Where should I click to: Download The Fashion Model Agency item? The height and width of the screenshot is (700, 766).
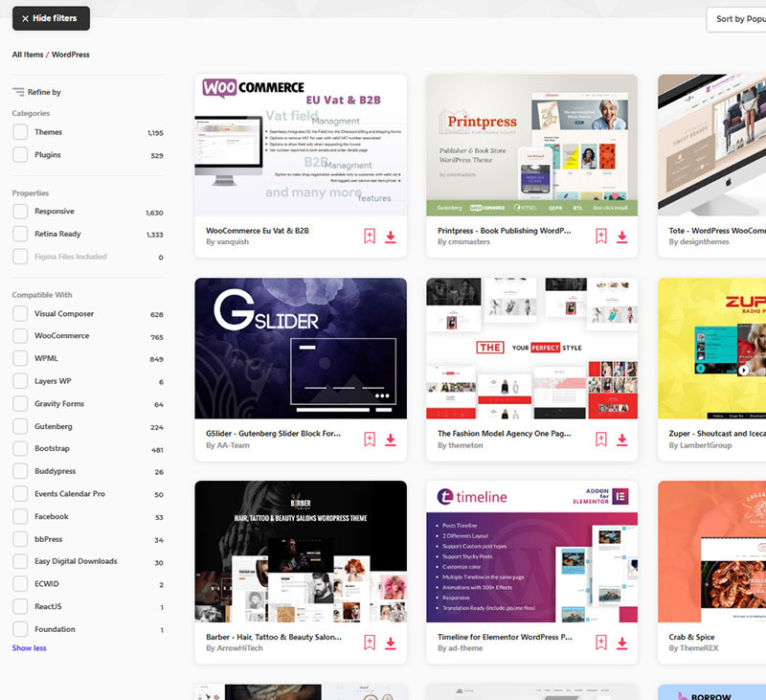pyautogui.click(x=621, y=440)
